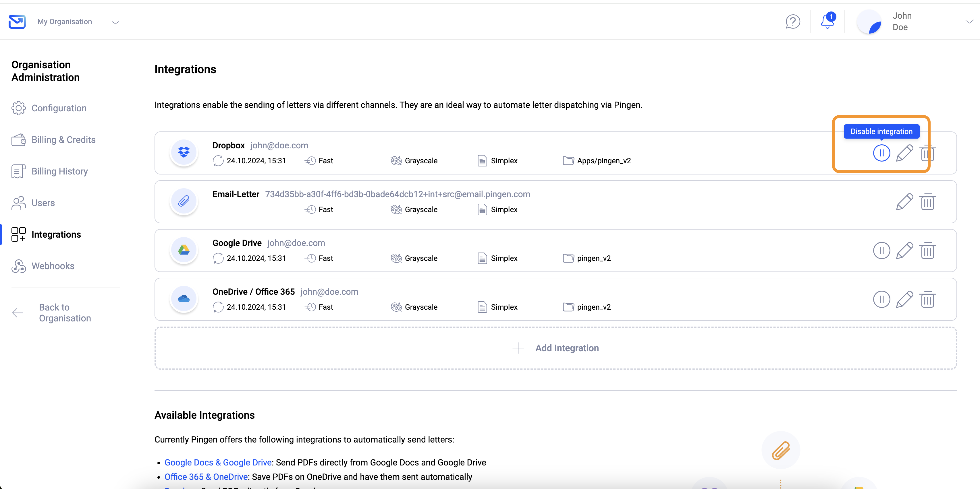This screenshot has width=980, height=489.
Task: Open the help question mark icon
Action: (793, 22)
